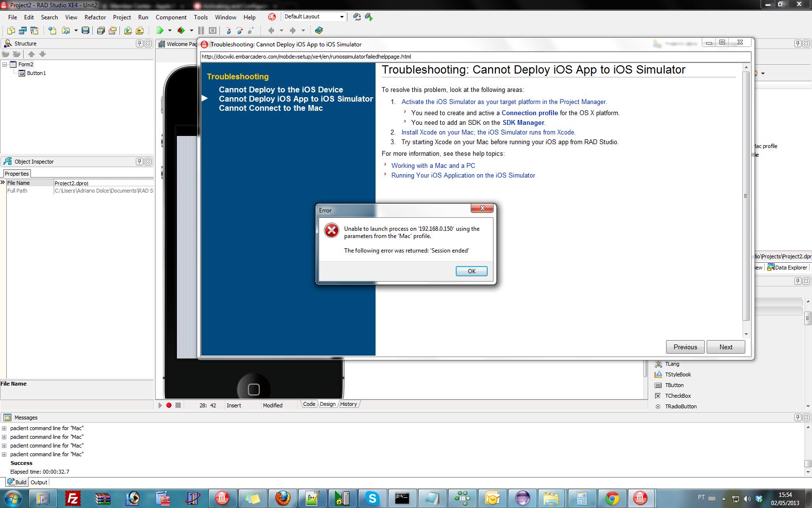Viewport: 812px width, 508px height.
Task: Click the Save Desktop layout icon
Action: point(357,16)
